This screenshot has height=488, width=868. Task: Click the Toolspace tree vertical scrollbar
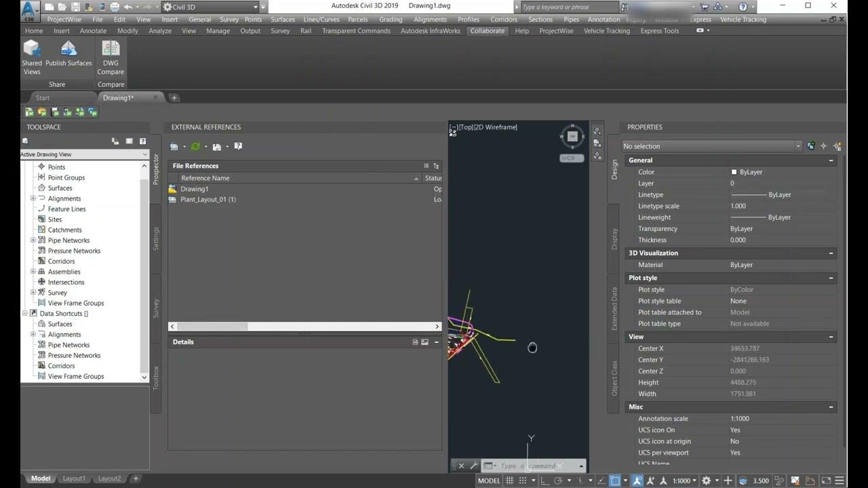point(144,271)
